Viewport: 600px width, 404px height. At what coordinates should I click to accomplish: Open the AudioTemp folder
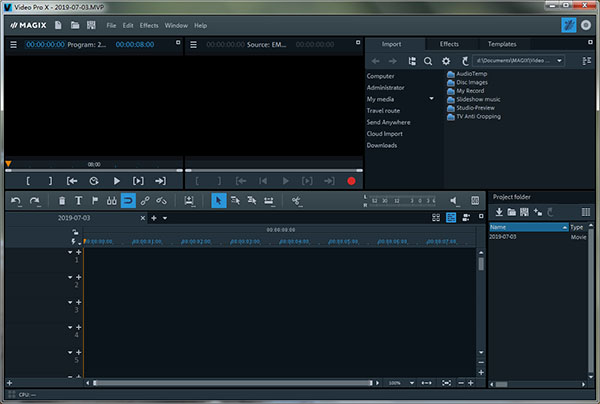pos(467,74)
